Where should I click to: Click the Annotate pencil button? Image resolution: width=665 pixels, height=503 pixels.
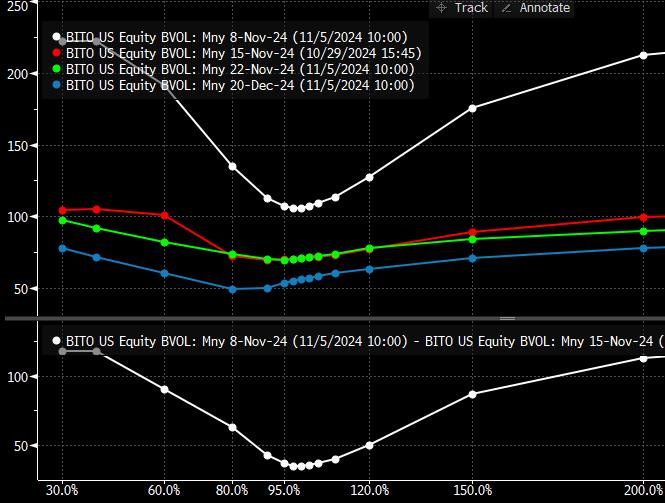(x=535, y=8)
